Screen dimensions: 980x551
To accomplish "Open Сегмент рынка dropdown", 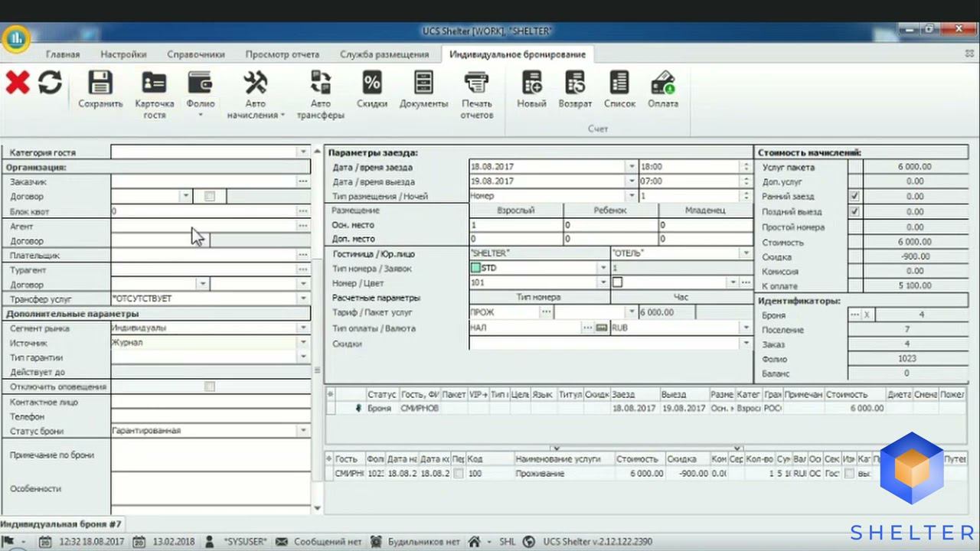I will click(303, 328).
